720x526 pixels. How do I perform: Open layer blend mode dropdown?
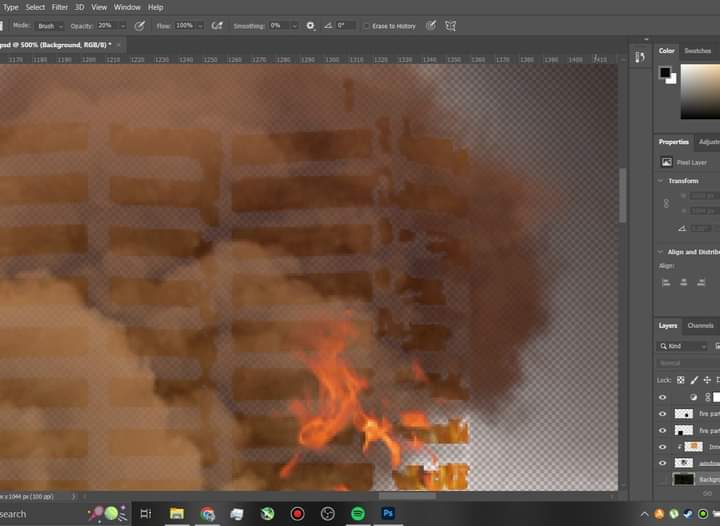pyautogui.click(x=687, y=363)
